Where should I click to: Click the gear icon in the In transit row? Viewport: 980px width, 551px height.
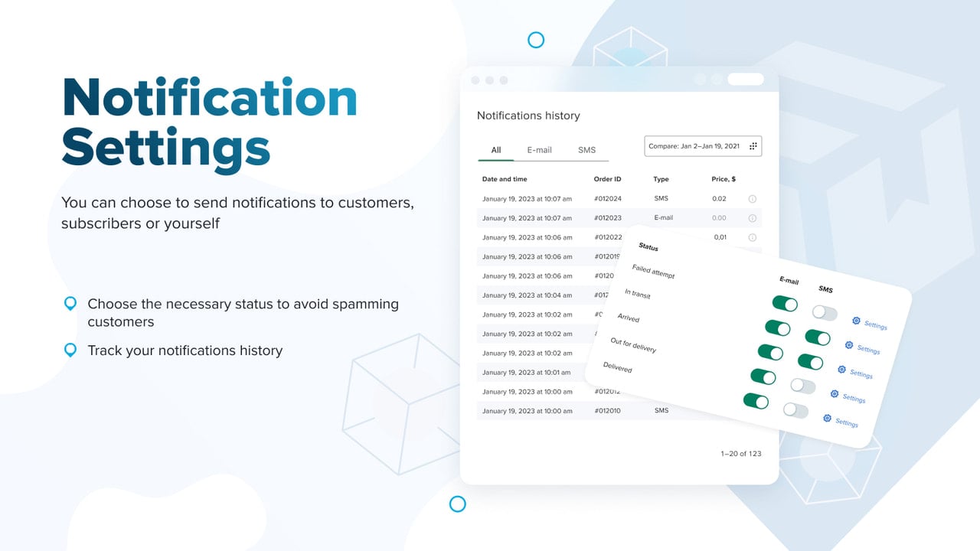pos(848,345)
